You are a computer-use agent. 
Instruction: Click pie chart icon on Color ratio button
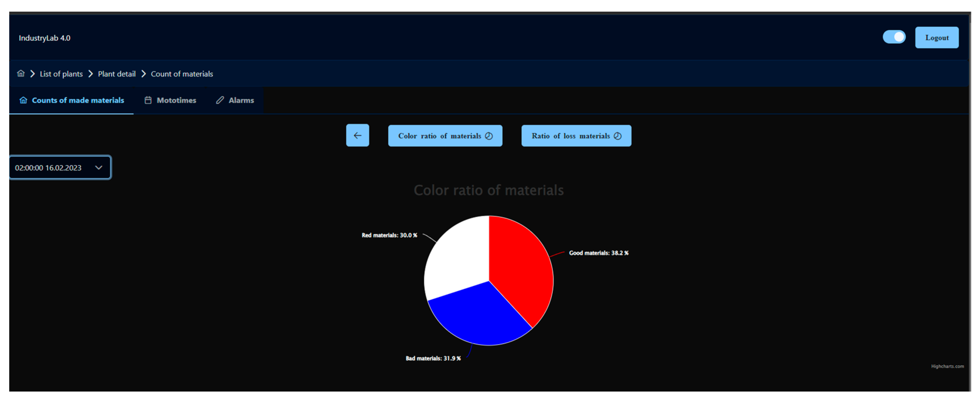(489, 136)
